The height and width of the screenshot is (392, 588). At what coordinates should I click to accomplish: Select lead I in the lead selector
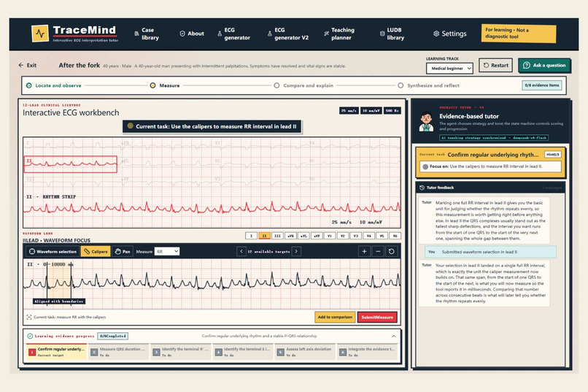coord(251,236)
